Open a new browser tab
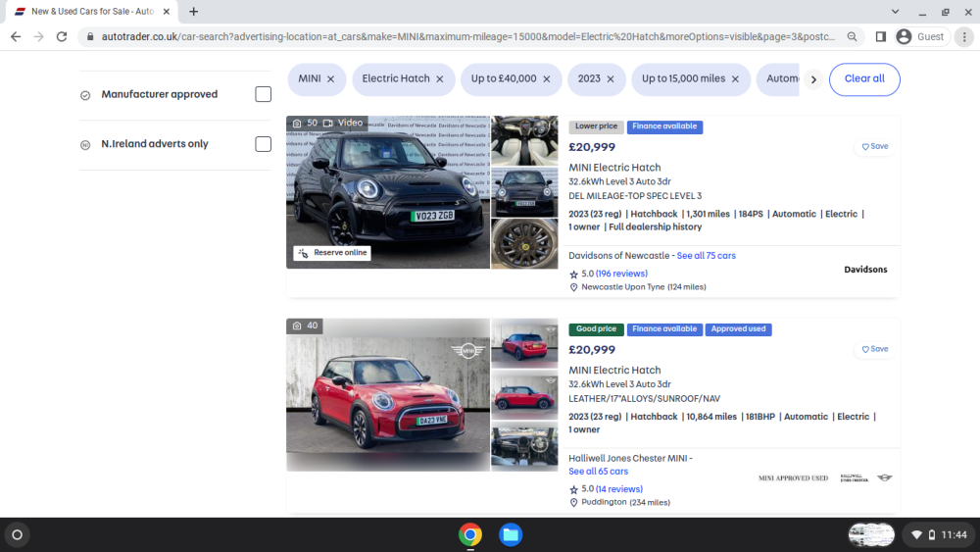Image resolution: width=980 pixels, height=552 pixels. (194, 11)
